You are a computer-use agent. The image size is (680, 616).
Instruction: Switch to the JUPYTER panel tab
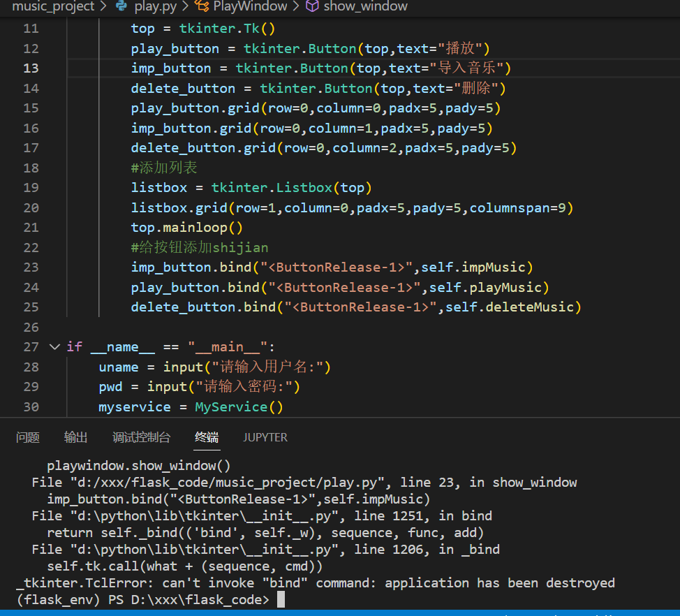coord(265,437)
